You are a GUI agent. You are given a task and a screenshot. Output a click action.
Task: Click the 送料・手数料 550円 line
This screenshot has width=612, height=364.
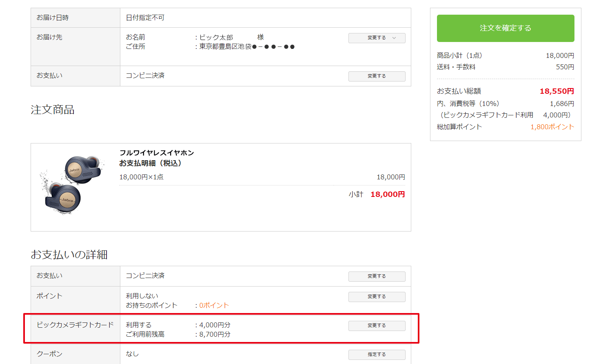pyautogui.click(x=506, y=67)
